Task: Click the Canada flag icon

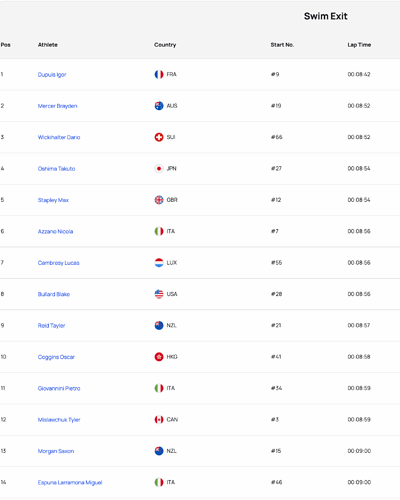Action: [159, 419]
